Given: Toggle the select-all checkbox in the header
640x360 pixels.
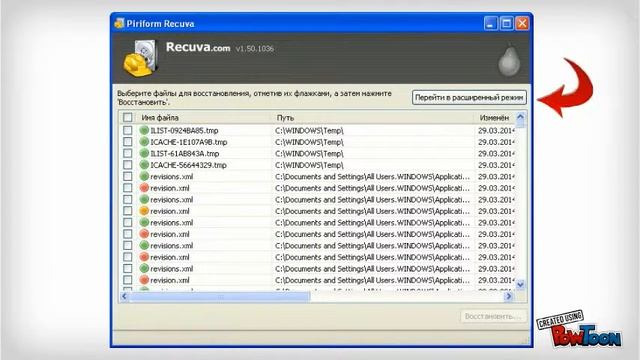Looking at the screenshot, I should 128,118.
